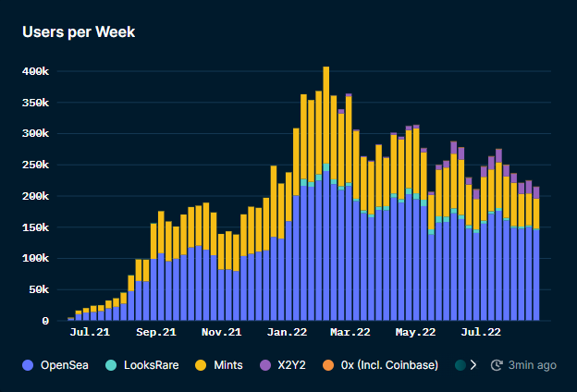Toggle the LooksRare series text label
This screenshot has height=392, width=577.
click(x=150, y=365)
